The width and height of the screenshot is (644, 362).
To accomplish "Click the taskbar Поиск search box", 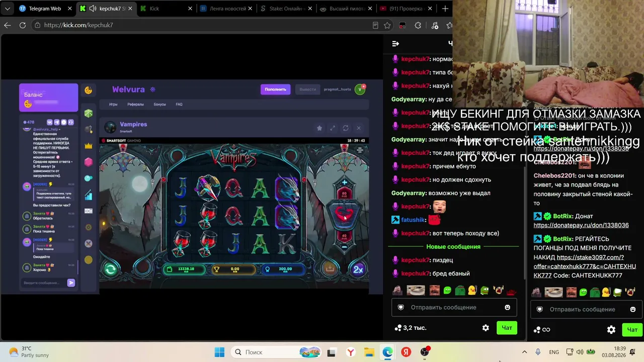I will (277, 352).
